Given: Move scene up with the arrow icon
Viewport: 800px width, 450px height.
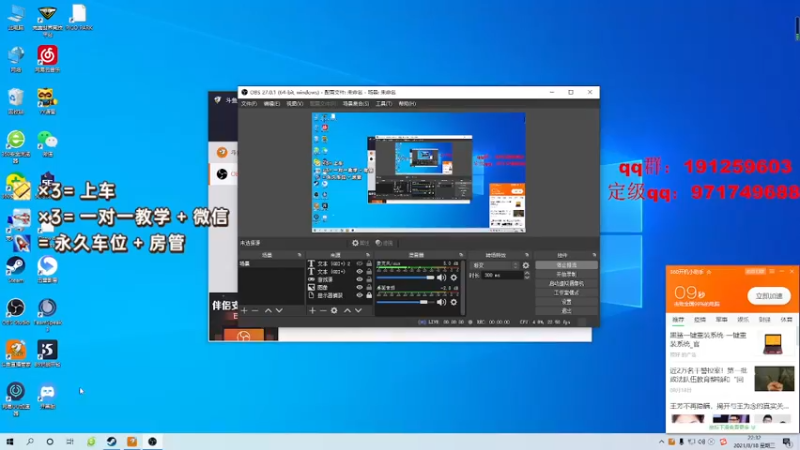Looking at the screenshot, I should (x=268, y=310).
